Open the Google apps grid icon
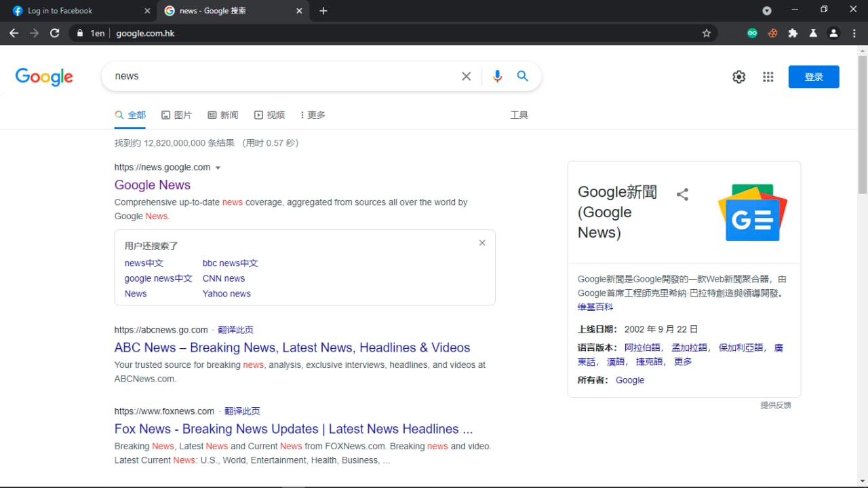This screenshot has width=868, height=488. point(768,77)
